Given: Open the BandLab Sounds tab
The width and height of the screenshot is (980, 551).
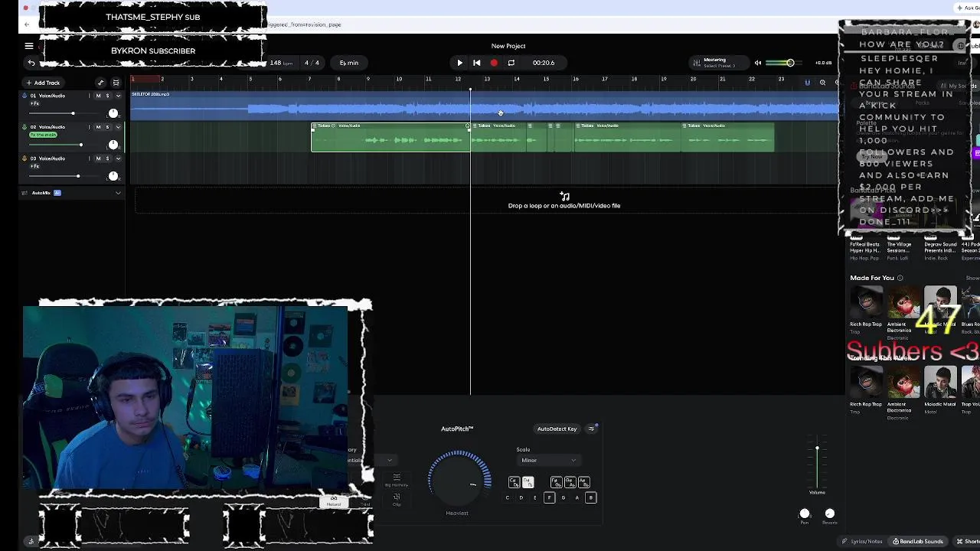Looking at the screenshot, I should click(918, 542).
